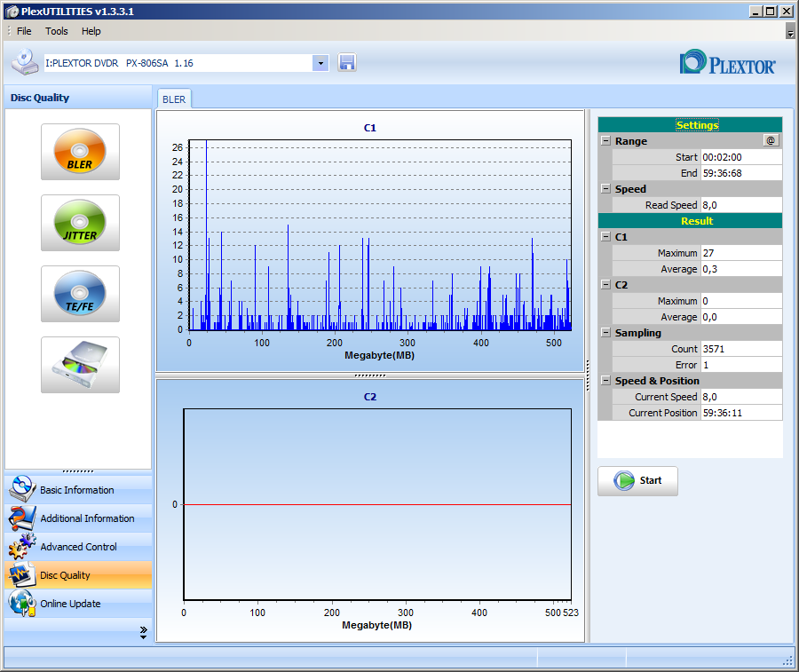The width and height of the screenshot is (799, 672).
Task: Click the C1 chart title
Action: click(x=370, y=128)
